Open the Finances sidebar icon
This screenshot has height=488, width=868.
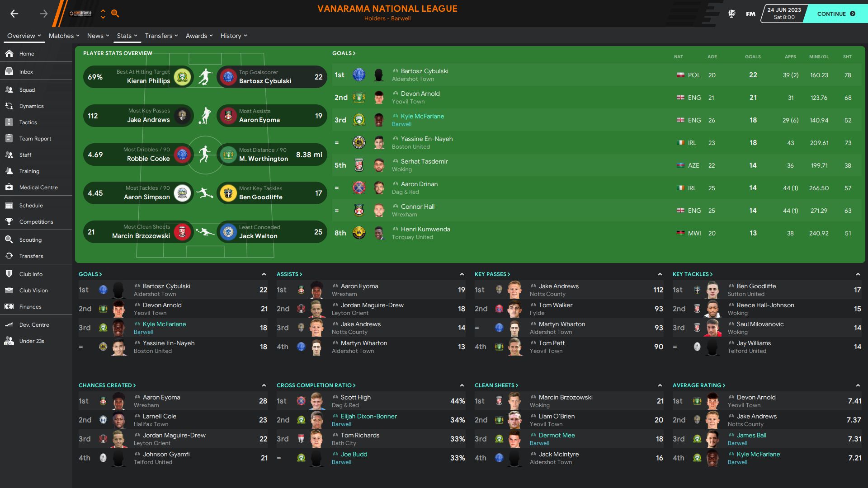(x=9, y=306)
